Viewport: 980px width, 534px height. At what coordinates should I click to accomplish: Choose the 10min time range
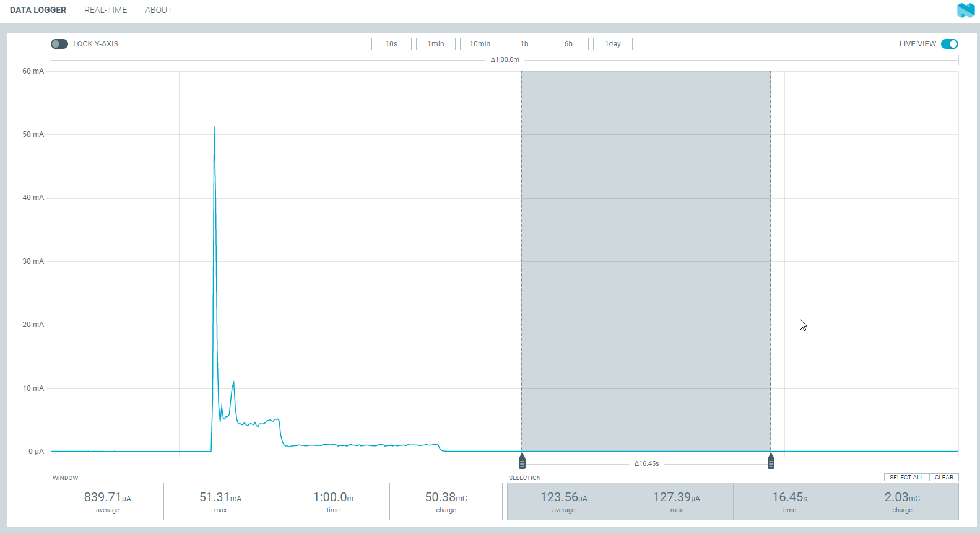[480, 44]
